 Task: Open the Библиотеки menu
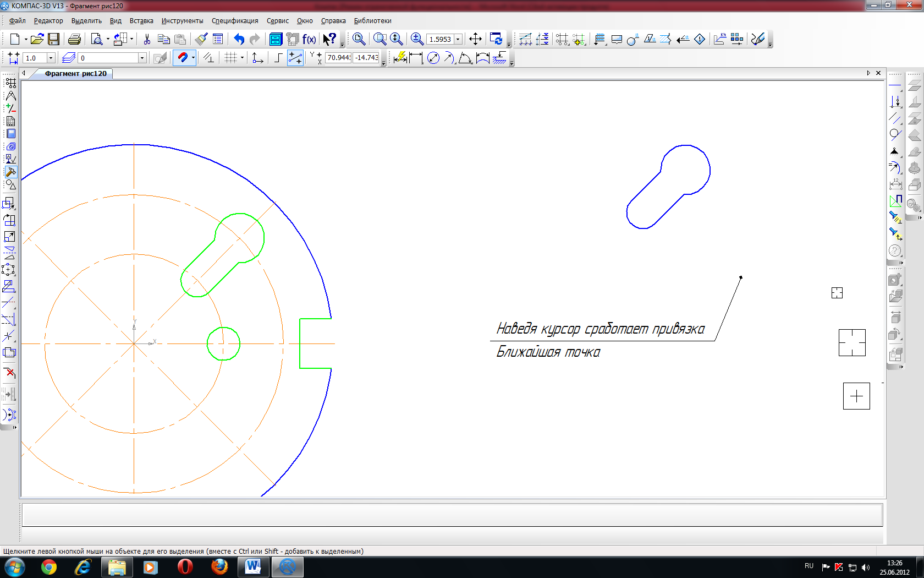pos(372,21)
